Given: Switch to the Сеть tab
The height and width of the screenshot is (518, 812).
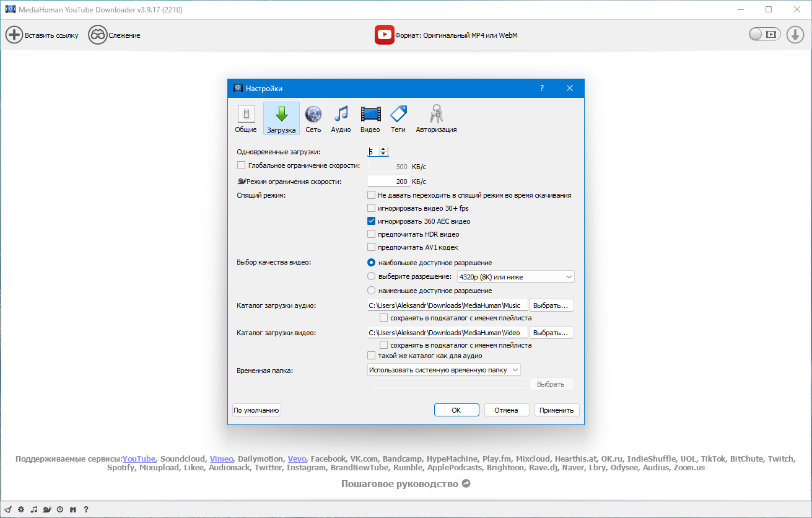Looking at the screenshot, I should (x=313, y=119).
